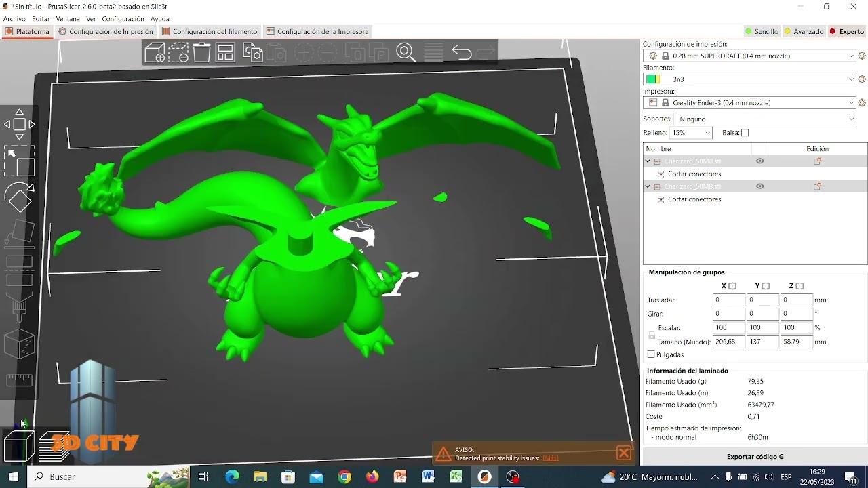Collapse the second Charizard_50MB.stl tree item
The image size is (868, 488).
point(648,186)
